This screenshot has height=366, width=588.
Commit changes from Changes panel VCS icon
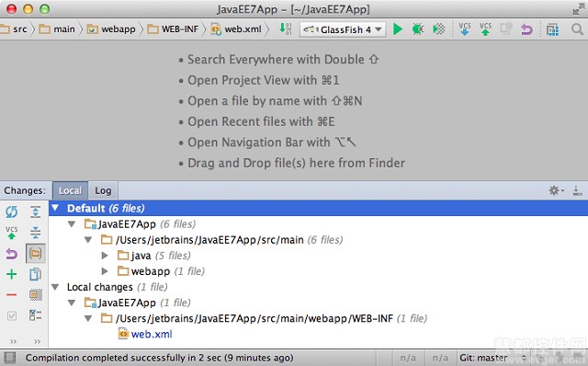(11, 233)
